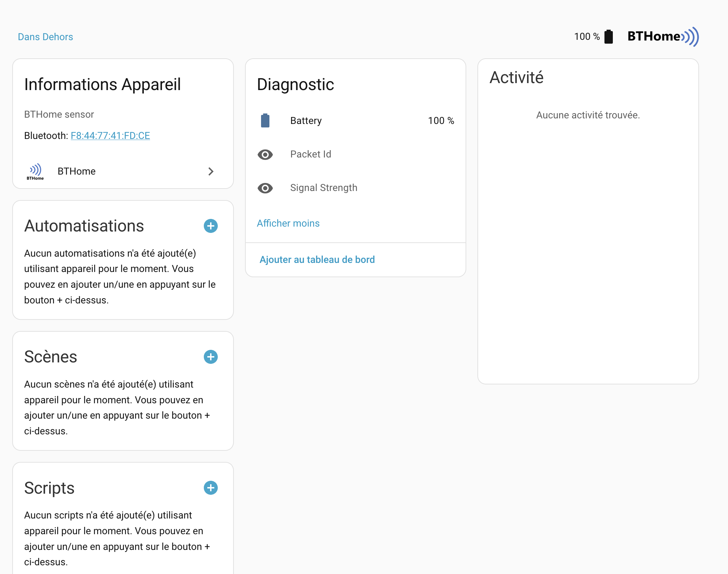
Task: Open the Dans Dehors area link
Action: [x=45, y=37]
